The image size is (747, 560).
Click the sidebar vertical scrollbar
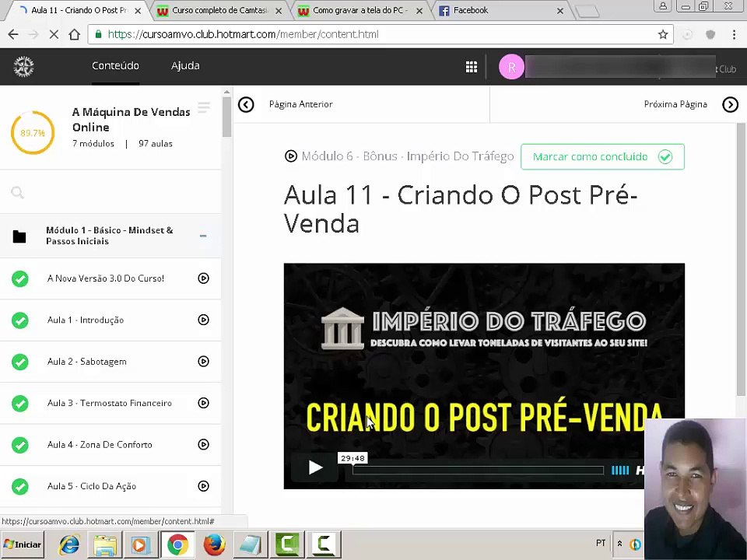(x=226, y=117)
